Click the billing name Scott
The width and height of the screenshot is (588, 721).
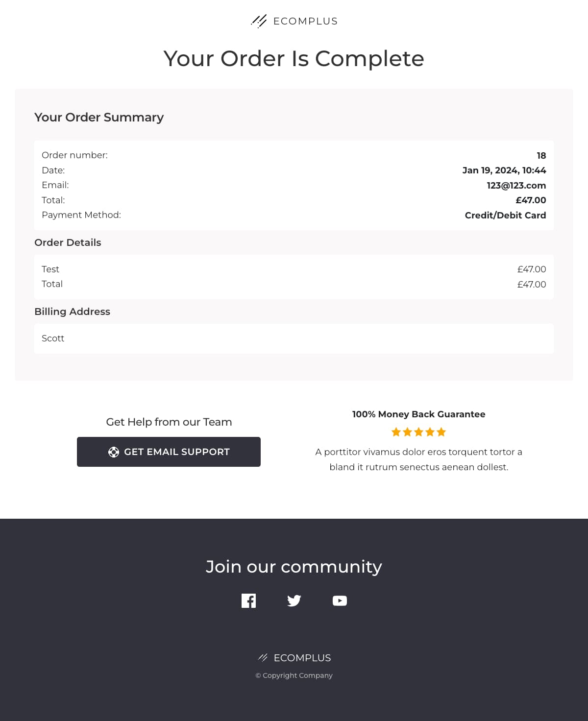tap(53, 338)
